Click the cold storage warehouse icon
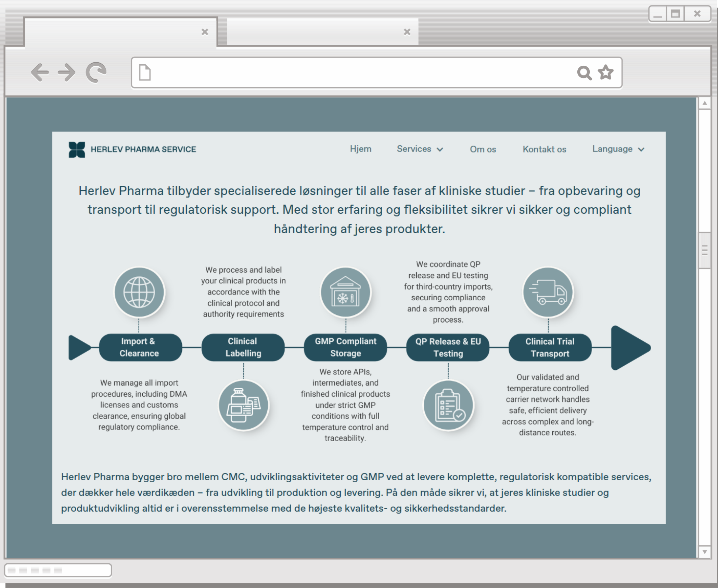 (345, 292)
